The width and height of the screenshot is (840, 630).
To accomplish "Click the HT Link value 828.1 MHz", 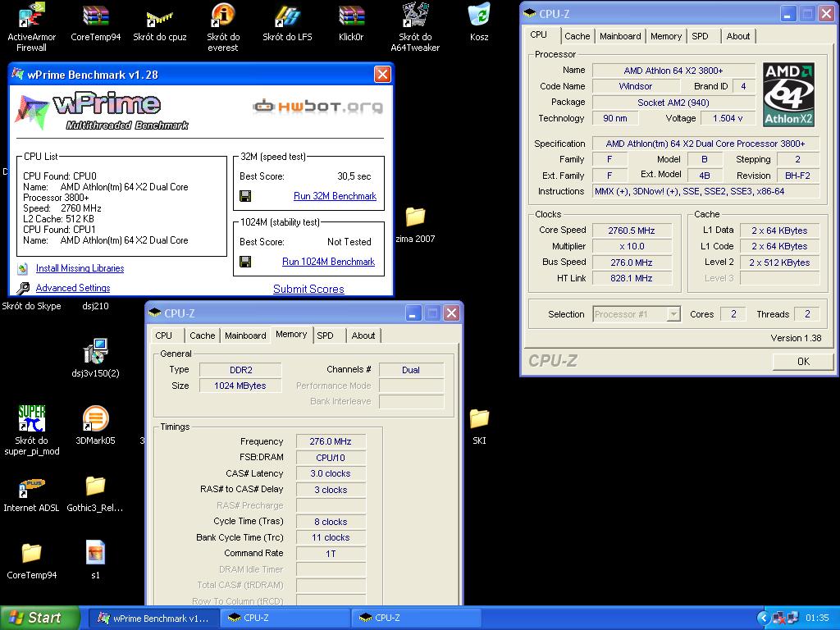I will point(632,279).
